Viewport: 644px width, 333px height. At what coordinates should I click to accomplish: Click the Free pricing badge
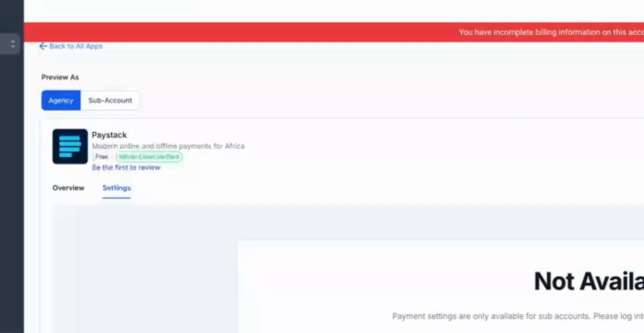(x=101, y=157)
